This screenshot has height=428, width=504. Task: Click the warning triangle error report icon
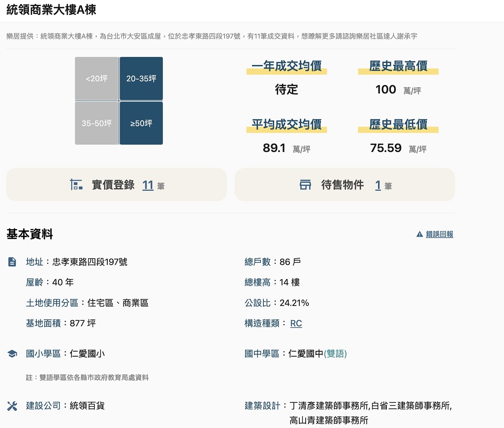click(419, 235)
